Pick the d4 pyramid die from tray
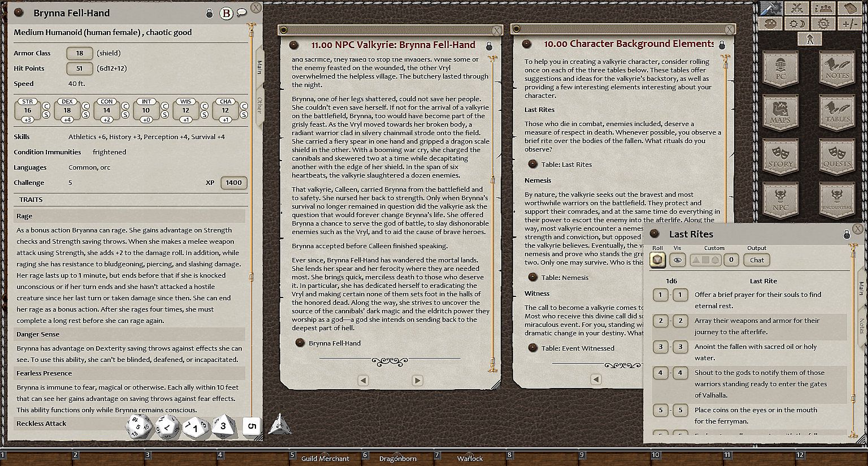Image resolution: width=868 pixels, height=466 pixels. tap(279, 425)
